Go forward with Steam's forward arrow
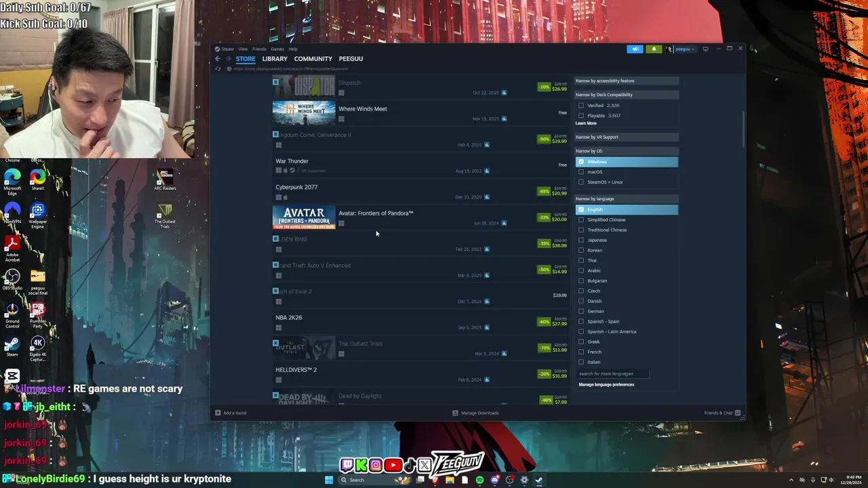The image size is (868, 488). [x=228, y=59]
